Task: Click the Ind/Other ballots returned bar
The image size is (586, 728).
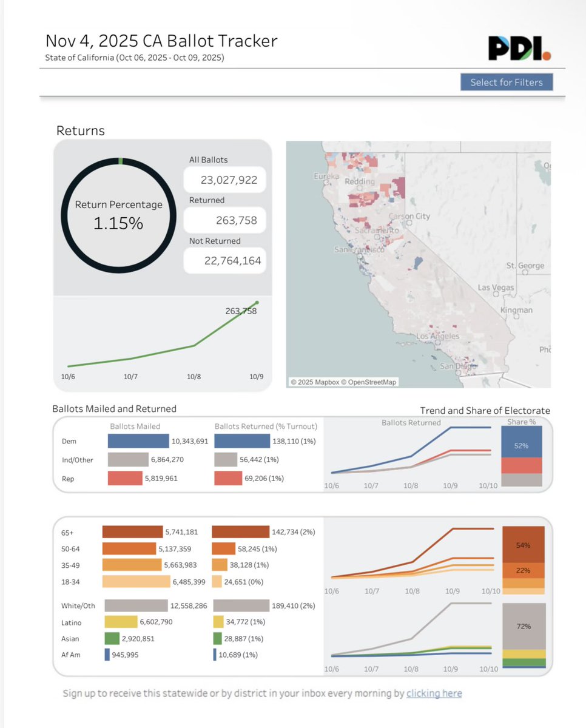Action: pyautogui.click(x=225, y=460)
